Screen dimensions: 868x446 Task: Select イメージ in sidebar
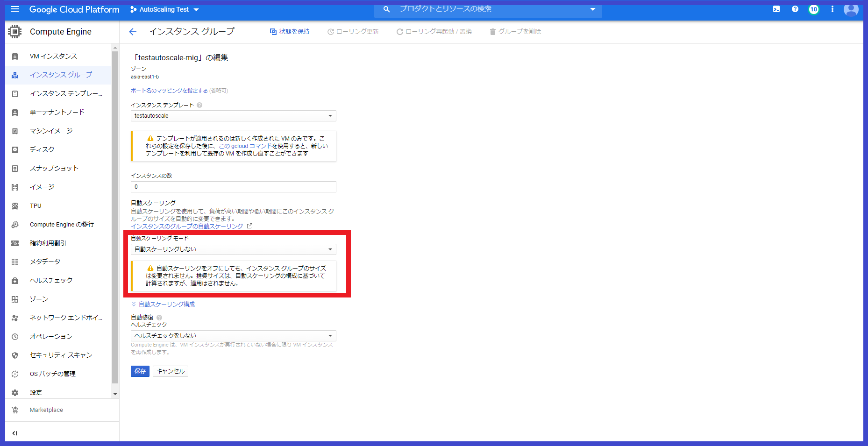[x=42, y=187]
